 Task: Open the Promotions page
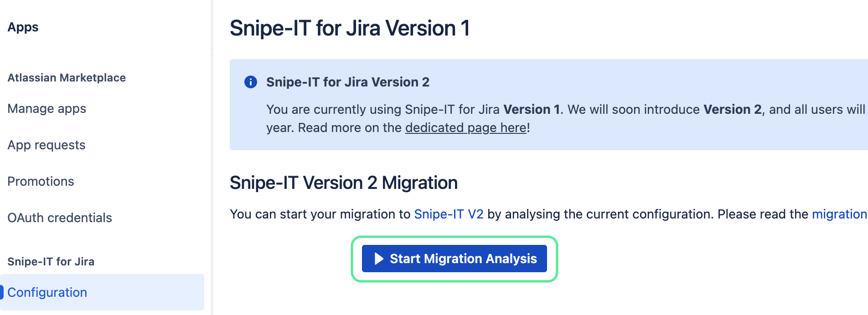click(x=41, y=181)
